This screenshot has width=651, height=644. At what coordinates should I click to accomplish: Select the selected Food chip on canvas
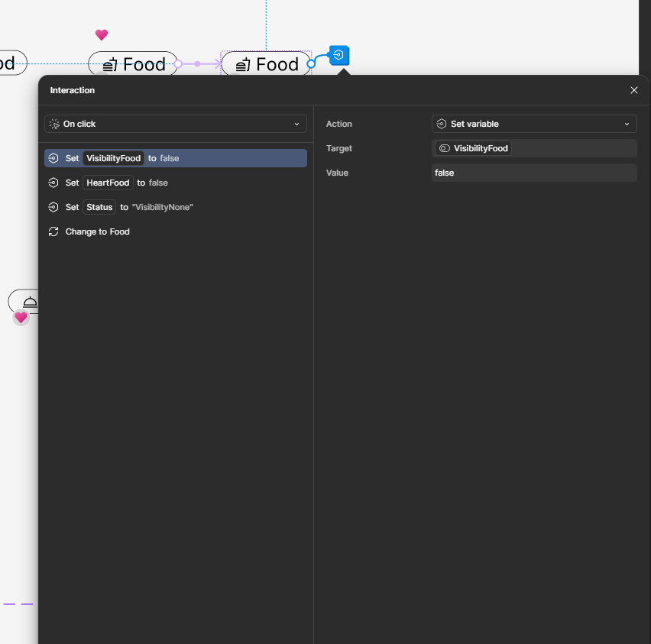point(266,64)
